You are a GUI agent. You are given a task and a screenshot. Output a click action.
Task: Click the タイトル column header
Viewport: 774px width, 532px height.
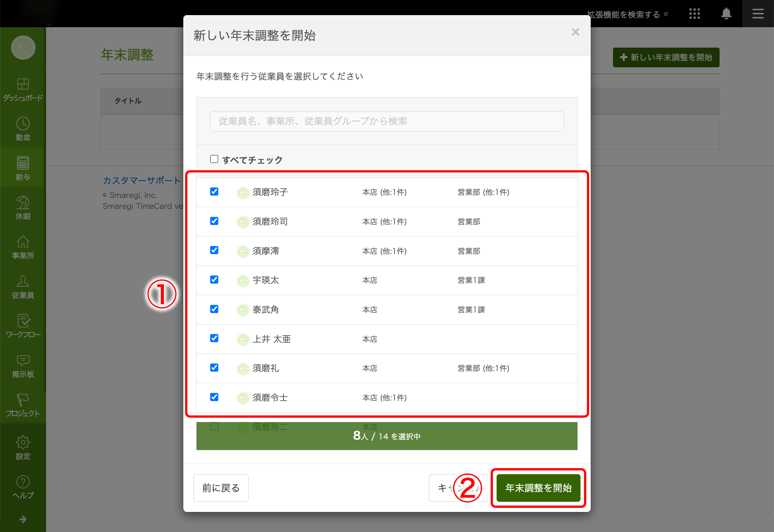tap(128, 101)
